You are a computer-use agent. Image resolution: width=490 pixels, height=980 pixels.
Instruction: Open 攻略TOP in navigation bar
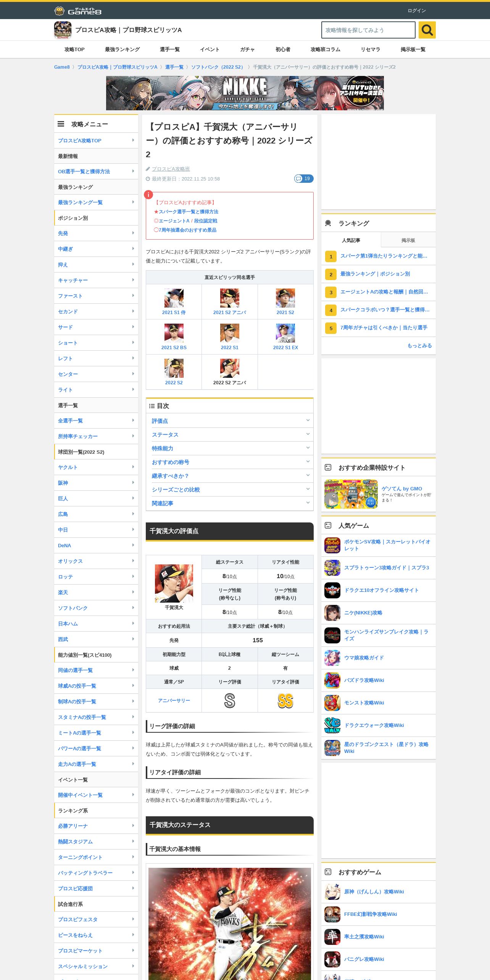pos(74,50)
